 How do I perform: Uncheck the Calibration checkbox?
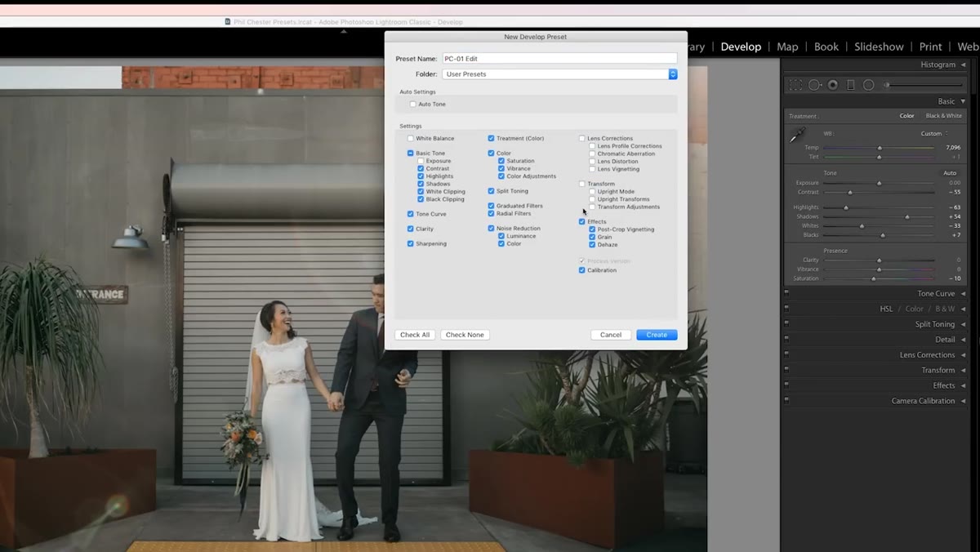pyautogui.click(x=582, y=270)
